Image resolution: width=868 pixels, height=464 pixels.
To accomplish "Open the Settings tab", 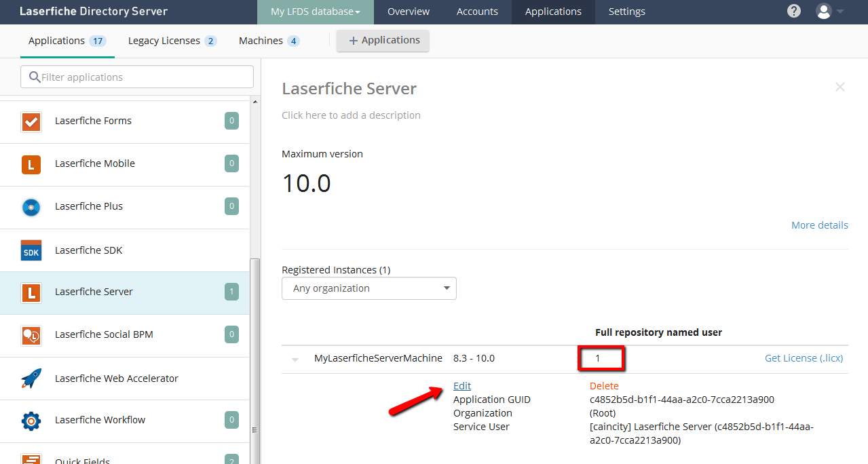I will [x=627, y=12].
